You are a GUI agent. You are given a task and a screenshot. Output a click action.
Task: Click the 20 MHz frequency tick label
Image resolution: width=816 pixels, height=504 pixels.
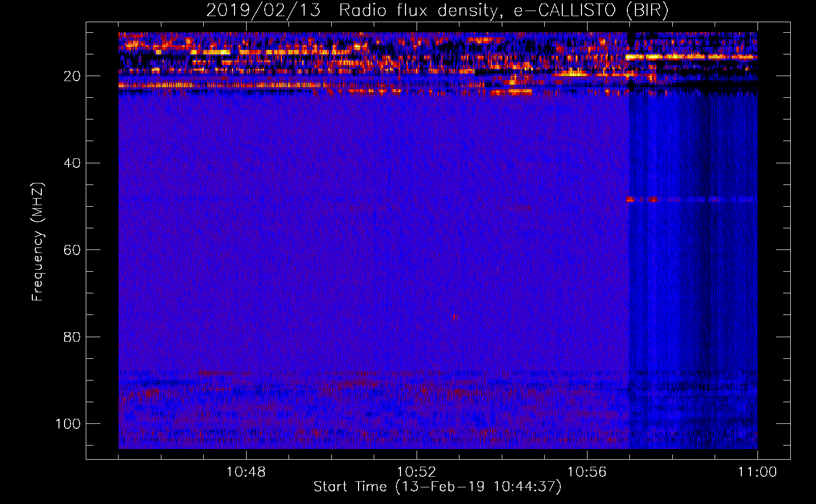(x=72, y=77)
